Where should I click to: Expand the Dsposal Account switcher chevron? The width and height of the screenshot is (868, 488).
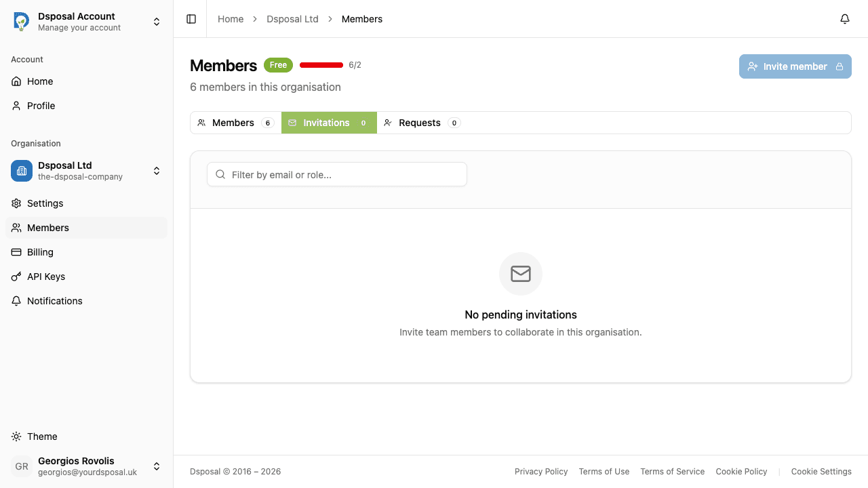[x=156, y=21]
